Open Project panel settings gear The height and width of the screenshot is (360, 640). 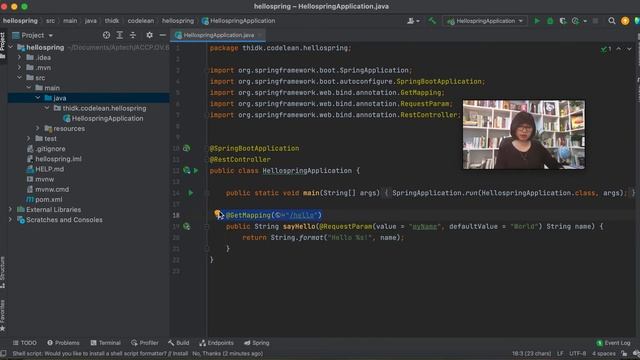click(x=149, y=35)
